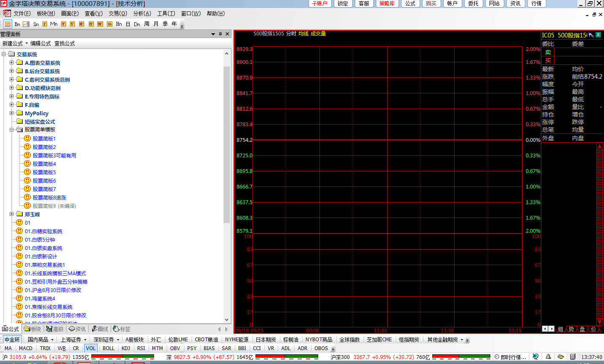Switch to 1-minute period icon
Image resolution: width=604 pixels, height=364 pixels.
pos(45,24)
